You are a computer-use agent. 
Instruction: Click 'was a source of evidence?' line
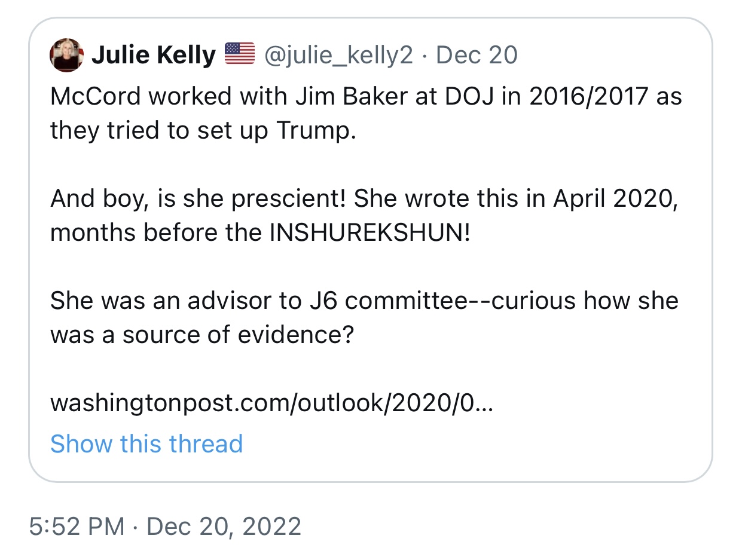click(202, 335)
